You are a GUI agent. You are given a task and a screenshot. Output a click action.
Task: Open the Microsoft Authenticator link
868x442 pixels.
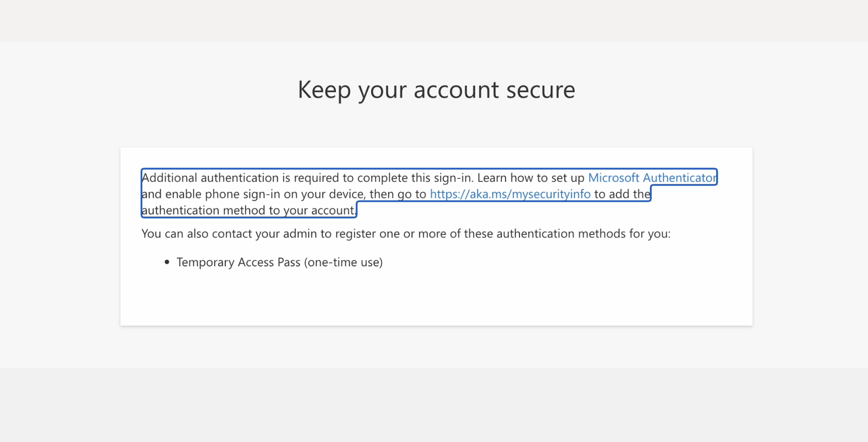[652, 178]
